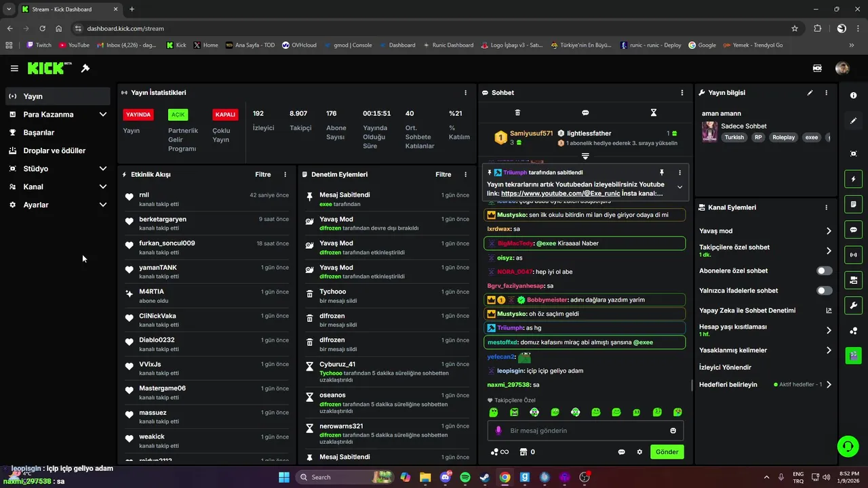Expand Kanal sidebar section
The width and height of the screenshot is (868, 488).
tap(103, 186)
